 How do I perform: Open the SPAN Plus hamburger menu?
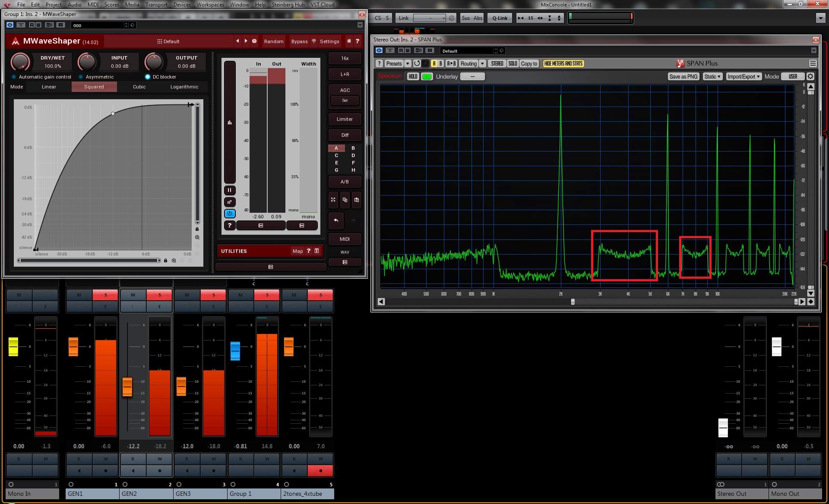pos(813,63)
